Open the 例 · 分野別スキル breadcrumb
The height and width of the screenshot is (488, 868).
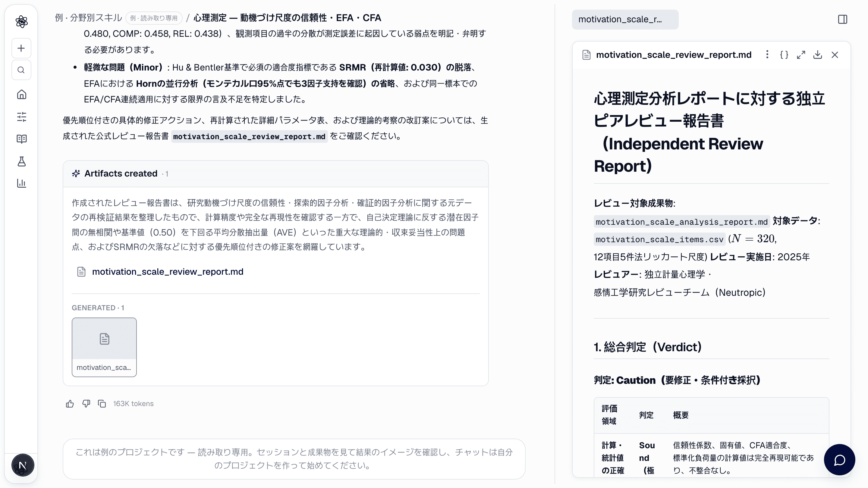pyautogui.click(x=88, y=17)
